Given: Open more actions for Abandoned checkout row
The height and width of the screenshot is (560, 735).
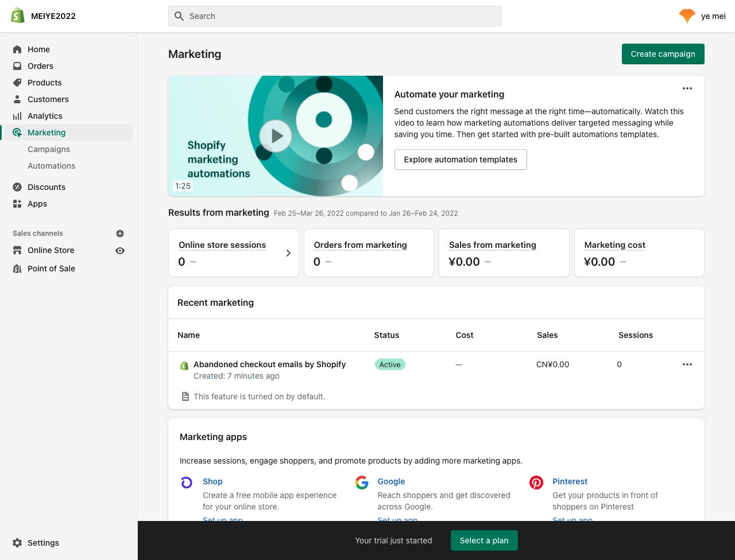Looking at the screenshot, I should pyautogui.click(x=687, y=364).
